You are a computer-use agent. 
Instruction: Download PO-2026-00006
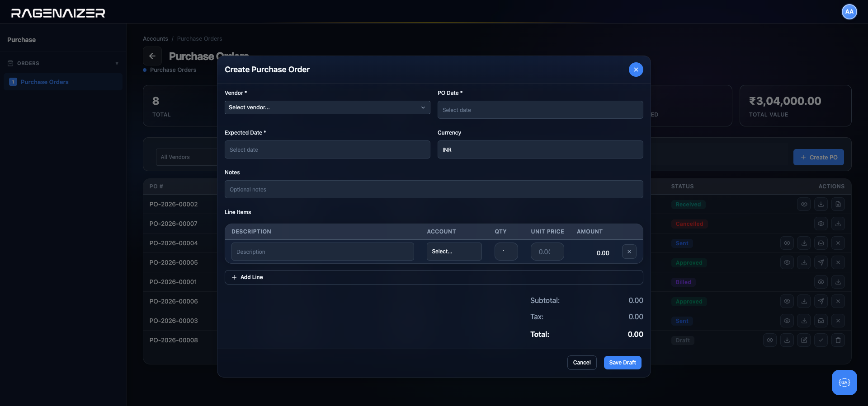coord(804,301)
